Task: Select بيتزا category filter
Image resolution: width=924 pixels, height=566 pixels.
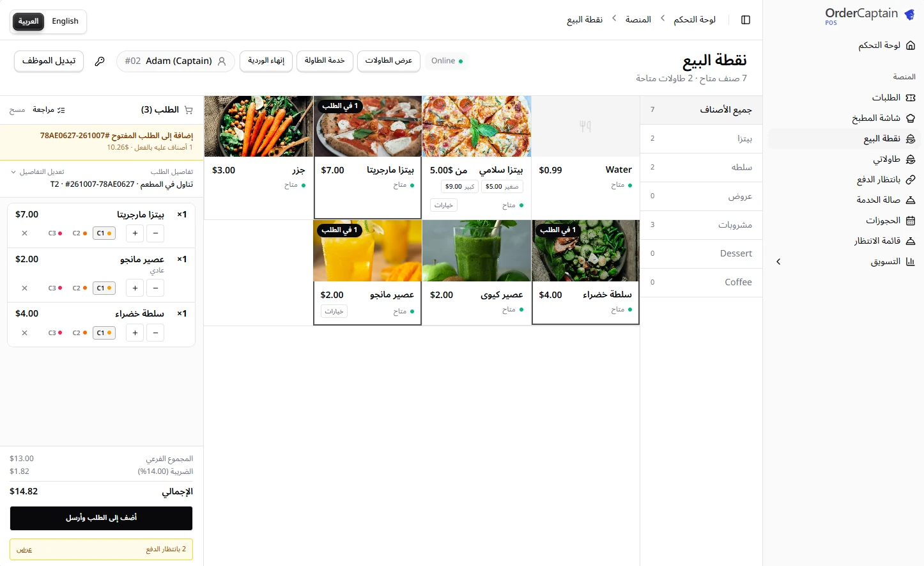Action: [x=702, y=139]
